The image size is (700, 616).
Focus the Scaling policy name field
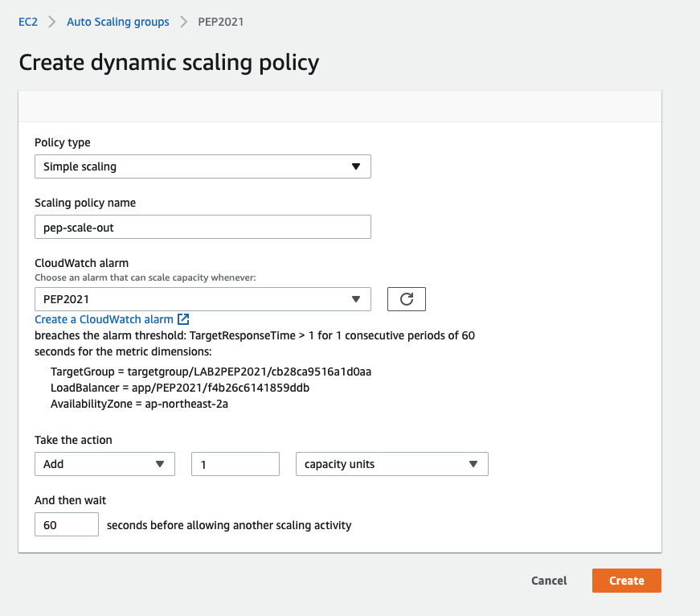click(203, 228)
